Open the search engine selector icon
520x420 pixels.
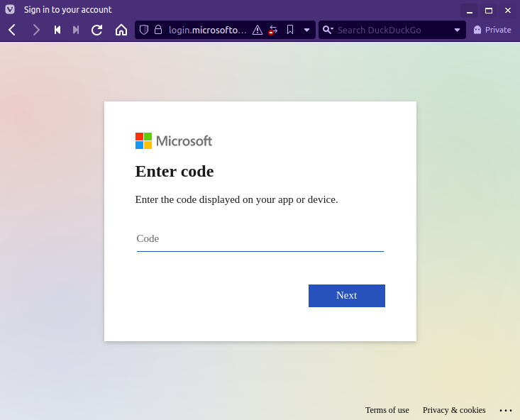pyautogui.click(x=328, y=30)
